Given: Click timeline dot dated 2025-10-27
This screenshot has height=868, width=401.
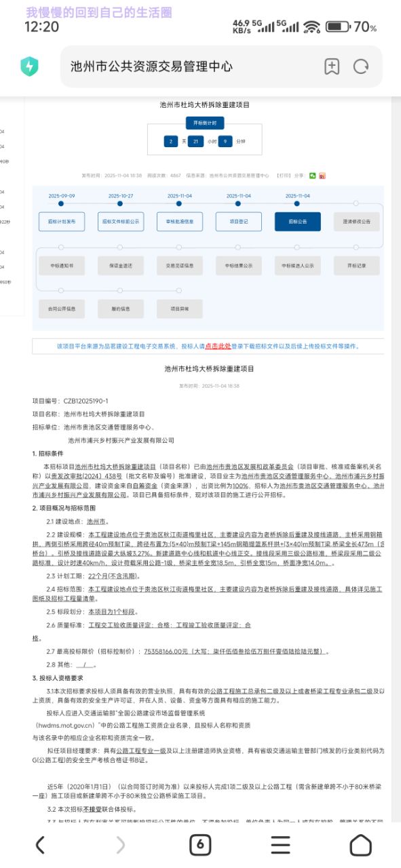Looking at the screenshot, I should [x=121, y=203].
